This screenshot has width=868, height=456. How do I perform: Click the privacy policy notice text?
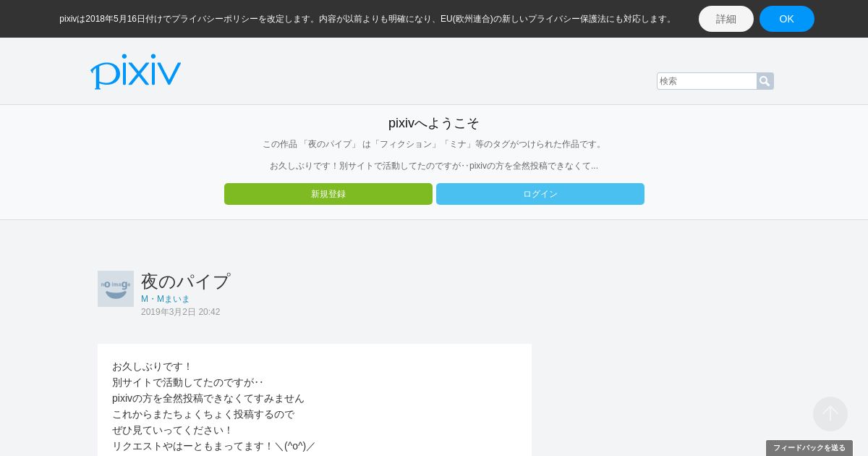(x=367, y=19)
